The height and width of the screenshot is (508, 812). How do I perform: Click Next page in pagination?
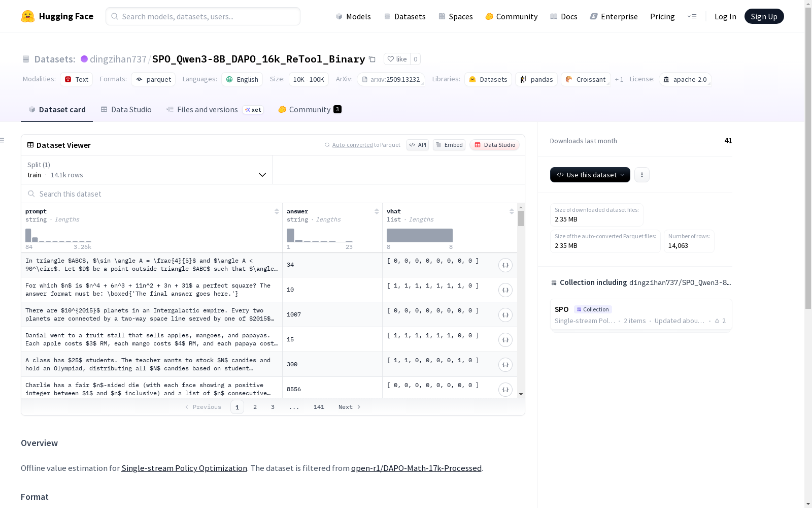tap(350, 407)
